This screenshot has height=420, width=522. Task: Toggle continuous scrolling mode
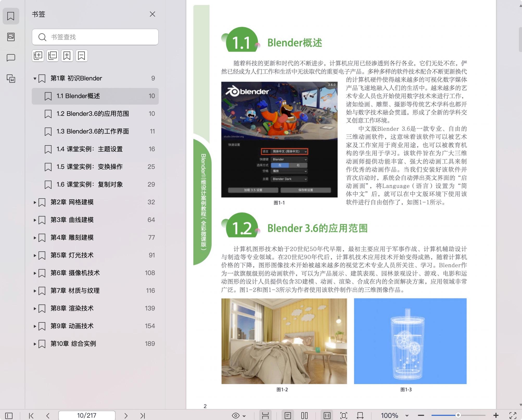tap(265, 416)
